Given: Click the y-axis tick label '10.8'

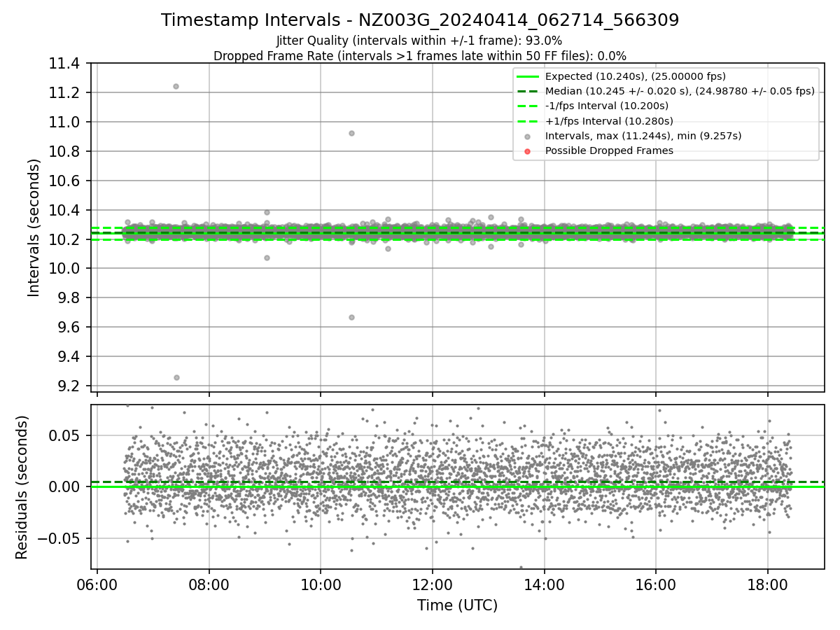Looking at the screenshot, I should point(66,152).
